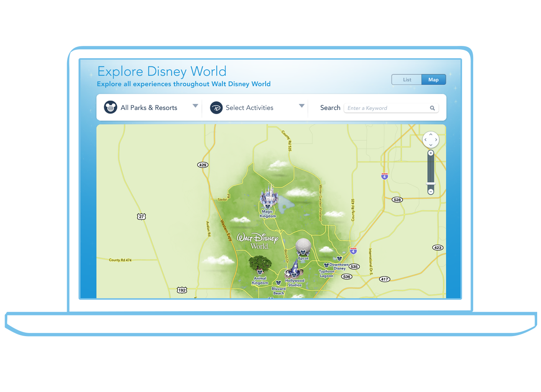The image size is (541, 392).
Task: Click the route 528 shield
Action: (x=397, y=200)
